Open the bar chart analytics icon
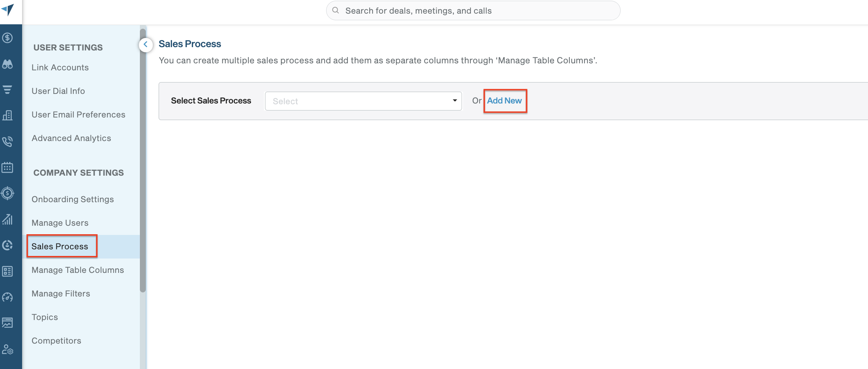Viewport: 868px width, 369px height. coord(7,219)
